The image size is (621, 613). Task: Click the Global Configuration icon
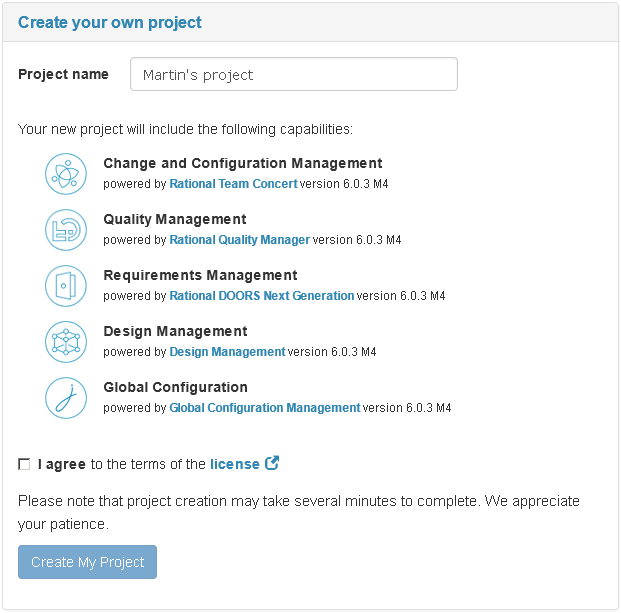pyautogui.click(x=66, y=398)
